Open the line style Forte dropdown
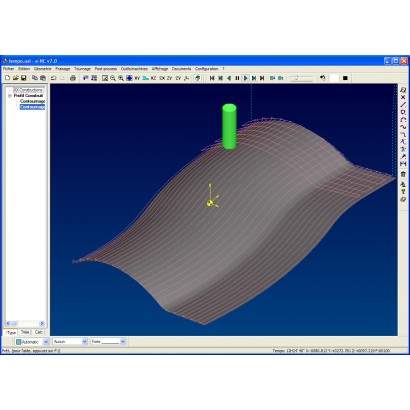Screen dimensions: 410x410 tap(123, 342)
